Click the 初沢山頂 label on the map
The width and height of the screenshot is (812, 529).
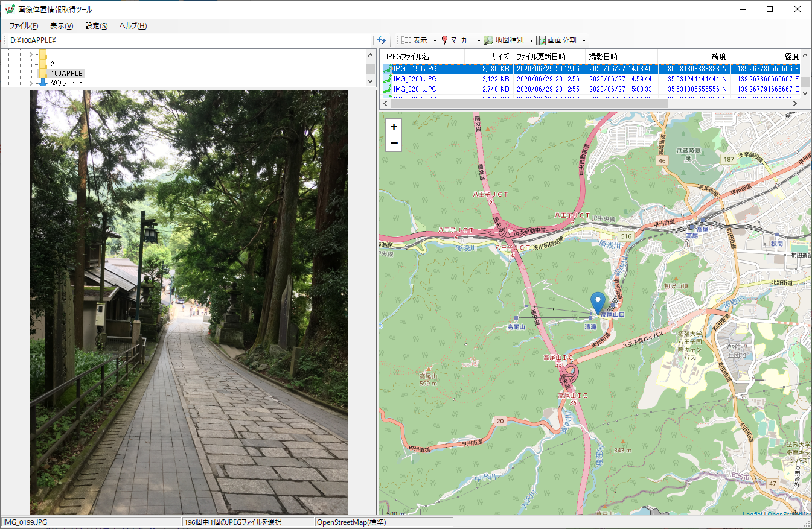pyautogui.click(x=676, y=286)
